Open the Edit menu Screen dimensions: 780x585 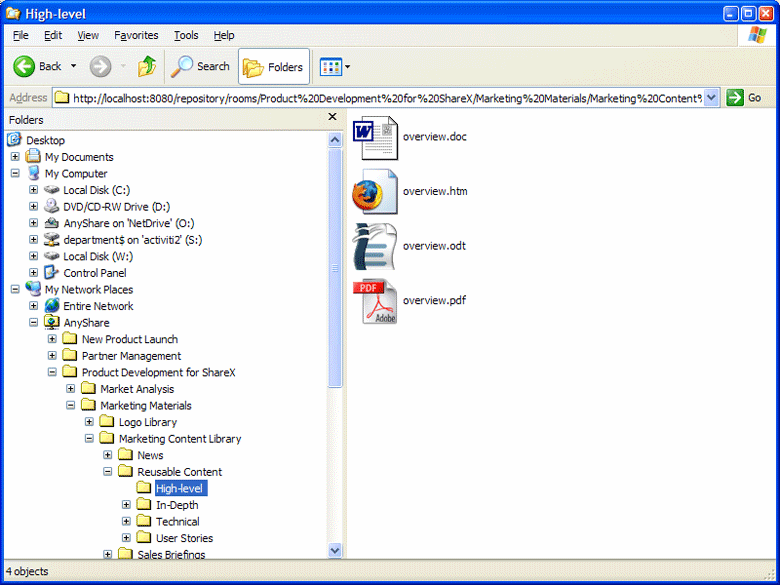[x=53, y=35]
